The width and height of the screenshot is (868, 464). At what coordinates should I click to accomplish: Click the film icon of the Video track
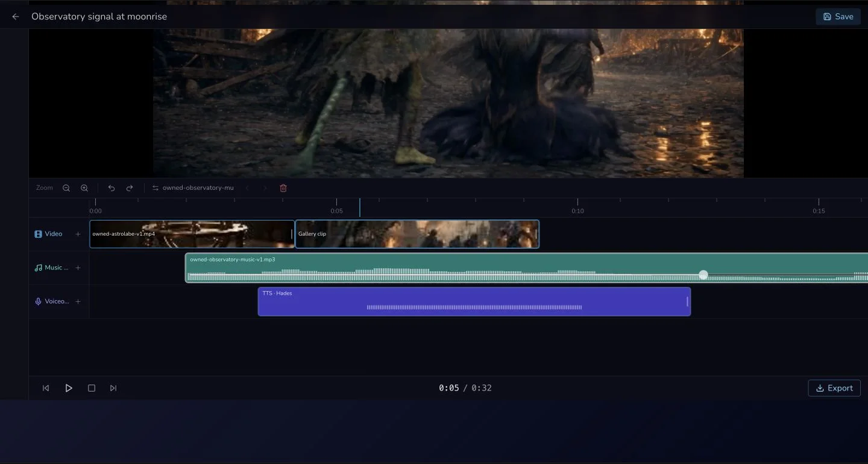coord(38,234)
